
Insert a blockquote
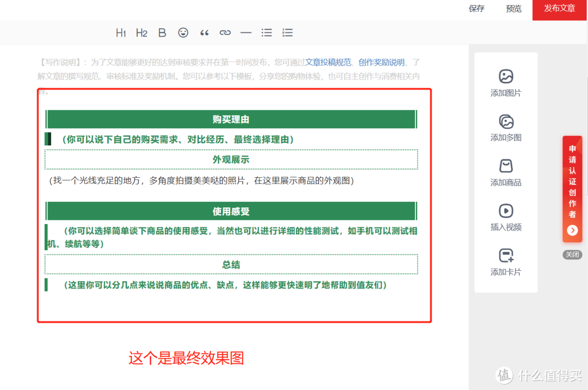click(x=204, y=33)
